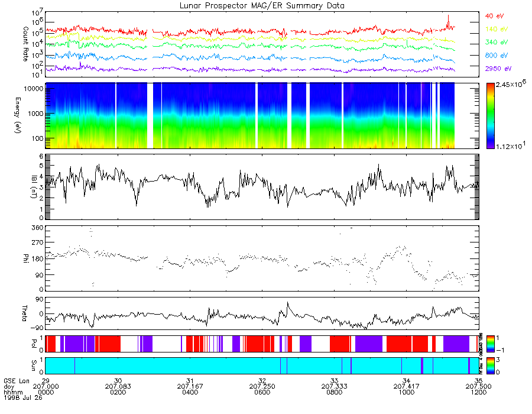Click the '207.500' day-of-year tick label

pyautogui.click(x=478, y=387)
